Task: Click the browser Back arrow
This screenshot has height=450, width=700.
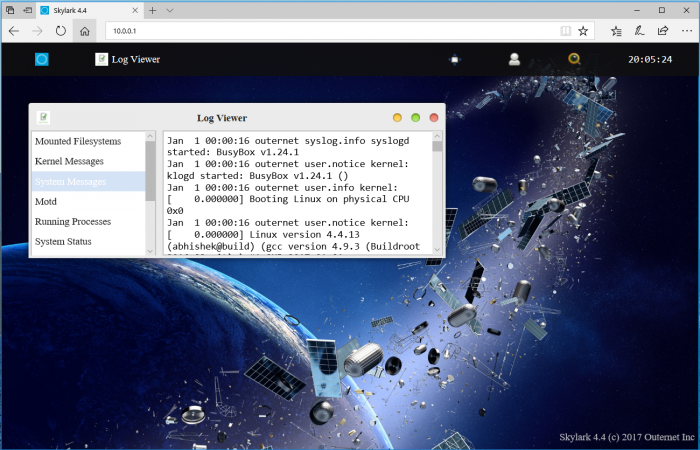Action: (x=14, y=31)
